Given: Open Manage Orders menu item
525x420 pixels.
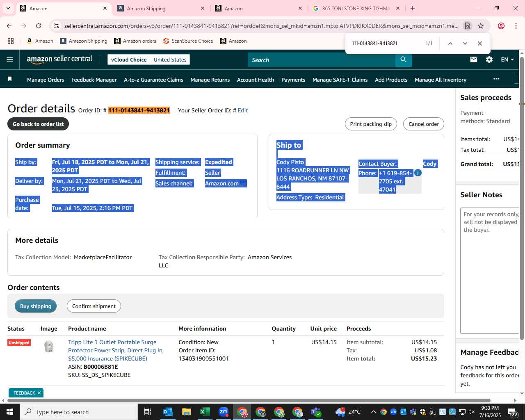Looking at the screenshot, I should [46, 80].
